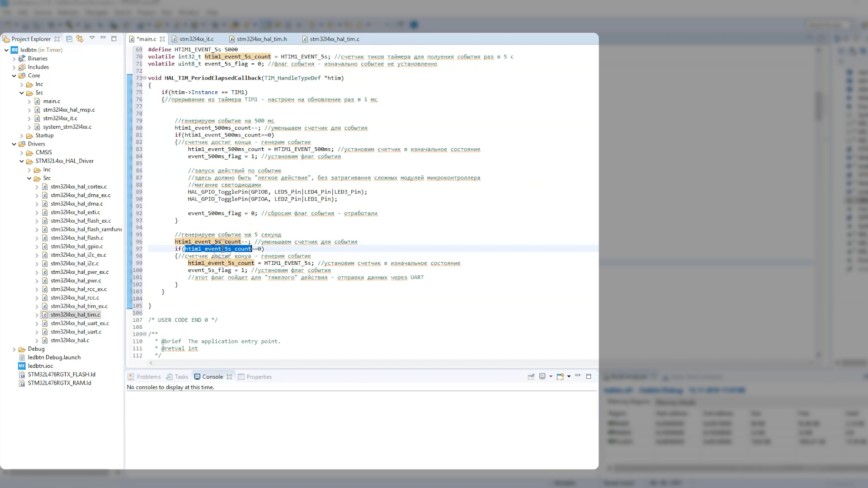Viewport: 868px width, 488px height.
Task: Open Project Explorer view menu triangle
Action: tap(92, 38)
